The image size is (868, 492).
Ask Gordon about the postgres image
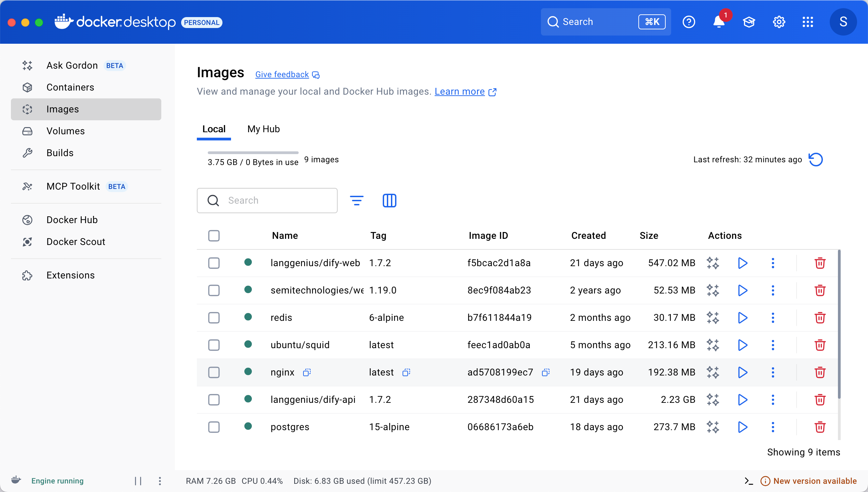713,427
